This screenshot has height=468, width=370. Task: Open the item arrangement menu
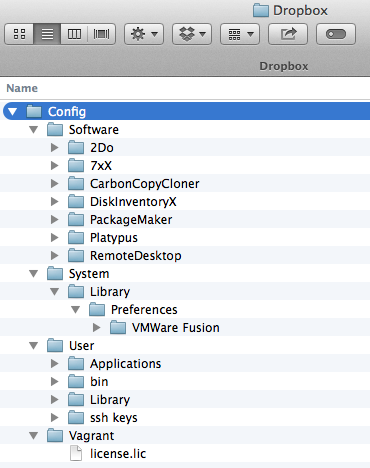[240, 34]
